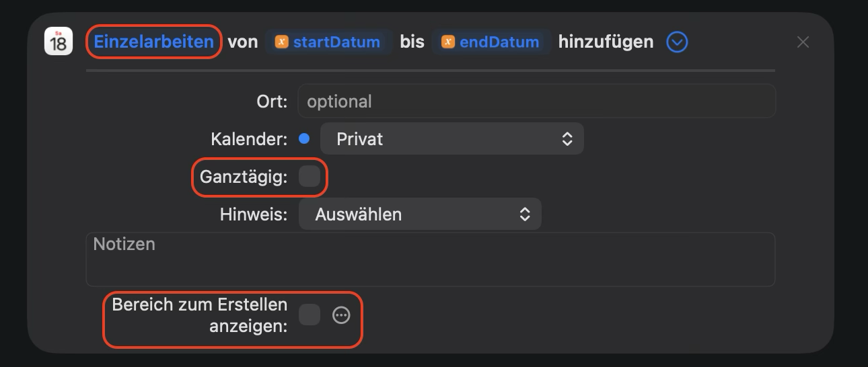Collapse the action with the blue chevron circle
The image size is (868, 367).
677,42
